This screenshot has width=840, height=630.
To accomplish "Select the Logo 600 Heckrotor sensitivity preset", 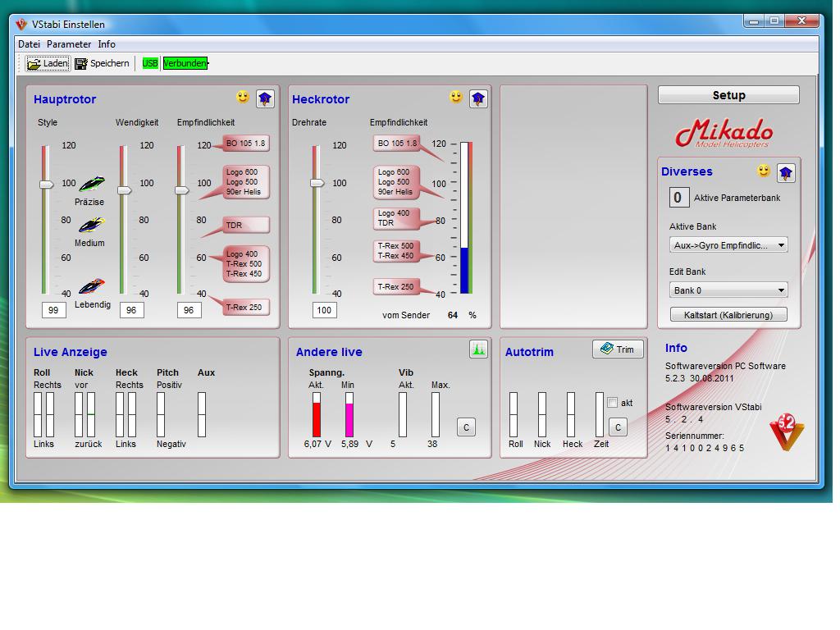I will pyautogui.click(x=397, y=181).
